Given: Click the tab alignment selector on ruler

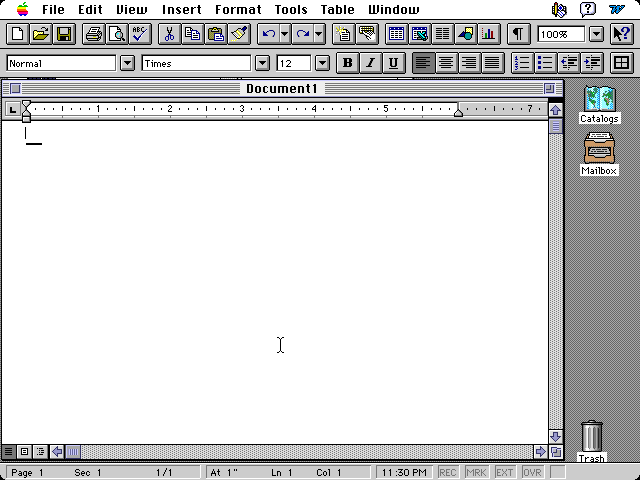Looking at the screenshot, I should point(13,109).
